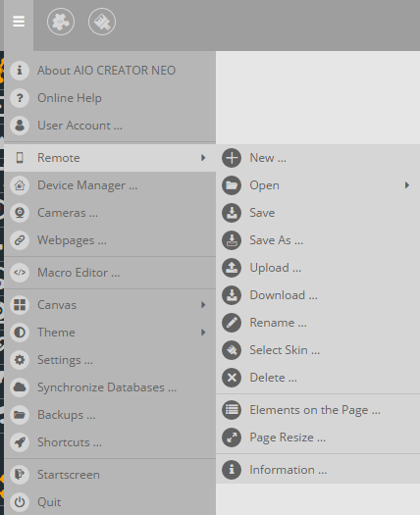Choose Synchronize Databases ... entry
The width and height of the screenshot is (420, 515).
pos(110,387)
